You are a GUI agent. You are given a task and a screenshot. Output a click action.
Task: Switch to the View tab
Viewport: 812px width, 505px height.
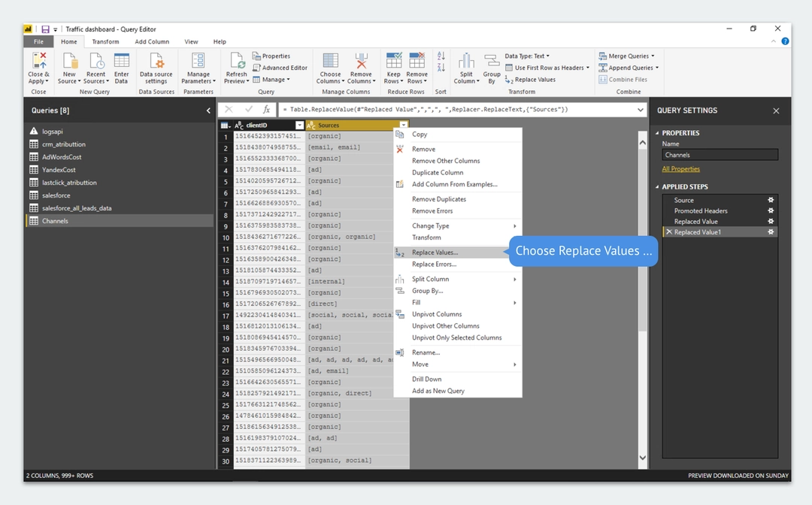tap(191, 42)
